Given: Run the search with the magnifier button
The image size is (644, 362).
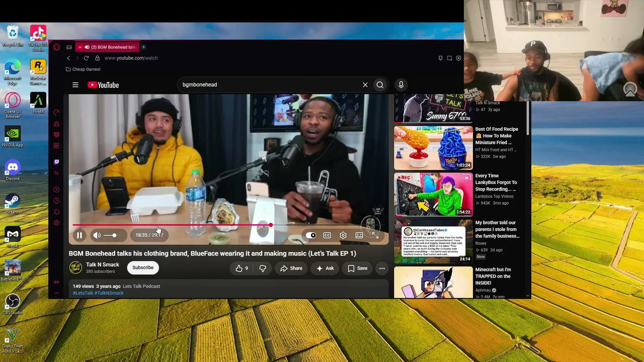Looking at the screenshot, I should tap(380, 84).
